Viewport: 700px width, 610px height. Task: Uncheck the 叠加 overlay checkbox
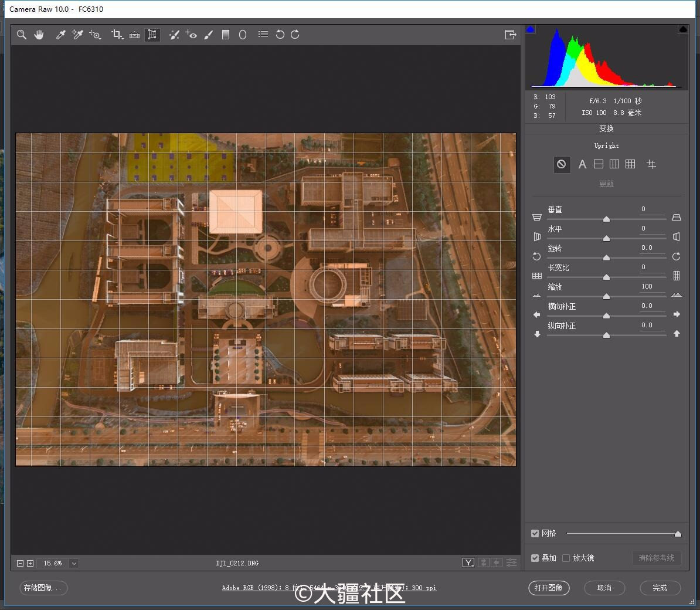pos(535,558)
